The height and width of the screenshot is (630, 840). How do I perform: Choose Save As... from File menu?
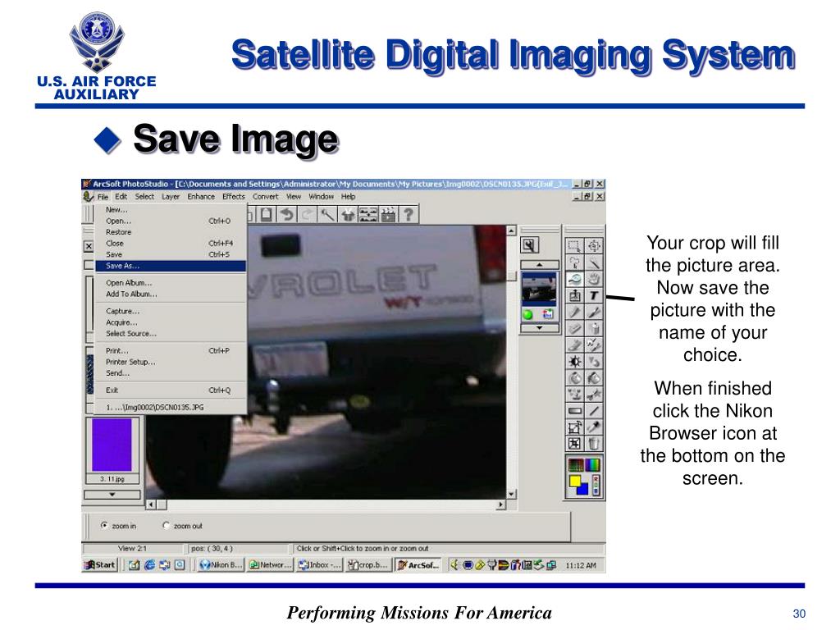(x=171, y=266)
